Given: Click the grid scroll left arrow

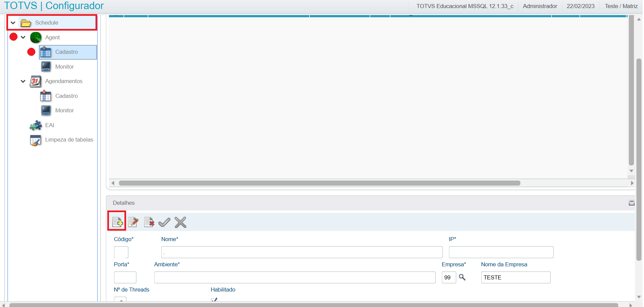Looking at the screenshot, I should (113, 183).
